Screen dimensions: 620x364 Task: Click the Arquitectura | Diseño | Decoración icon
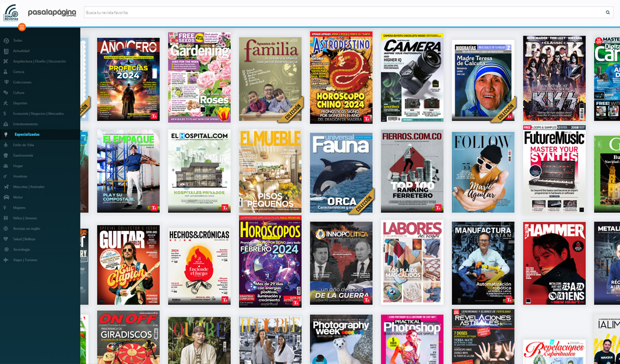tap(6, 61)
